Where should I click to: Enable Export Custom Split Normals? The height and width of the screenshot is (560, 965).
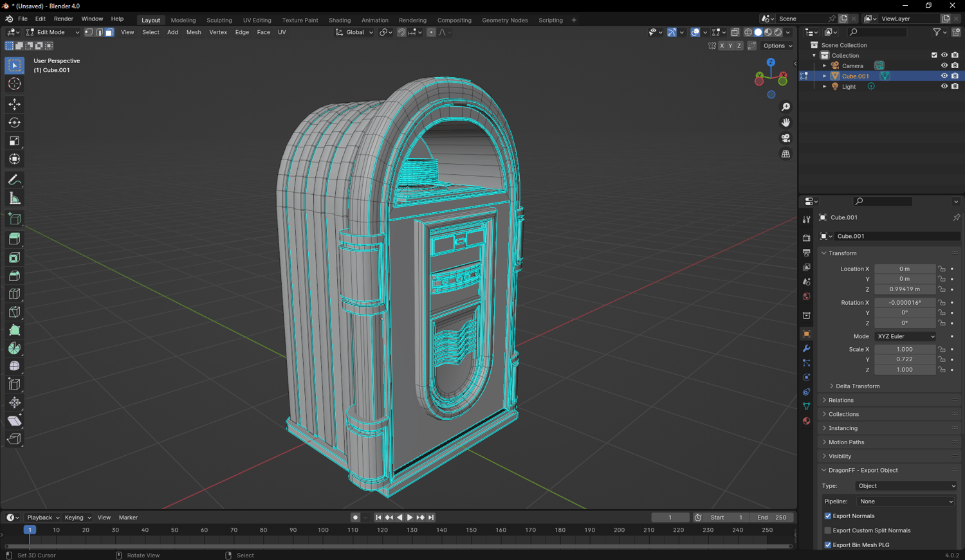click(x=828, y=530)
